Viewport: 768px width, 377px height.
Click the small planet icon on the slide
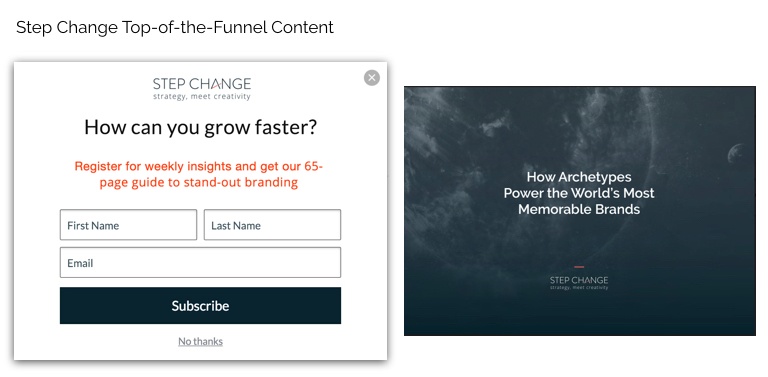point(736,153)
